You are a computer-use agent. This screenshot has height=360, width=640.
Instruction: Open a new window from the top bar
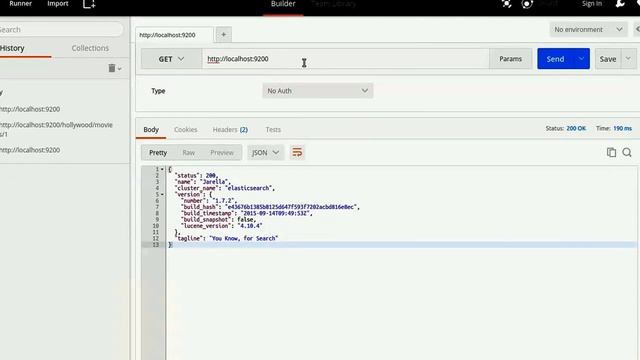point(89,4)
